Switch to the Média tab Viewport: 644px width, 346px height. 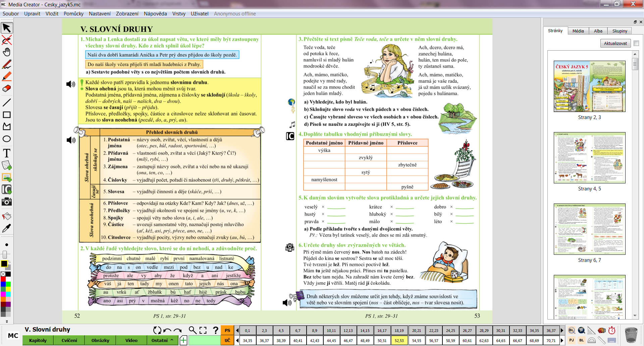point(578,31)
